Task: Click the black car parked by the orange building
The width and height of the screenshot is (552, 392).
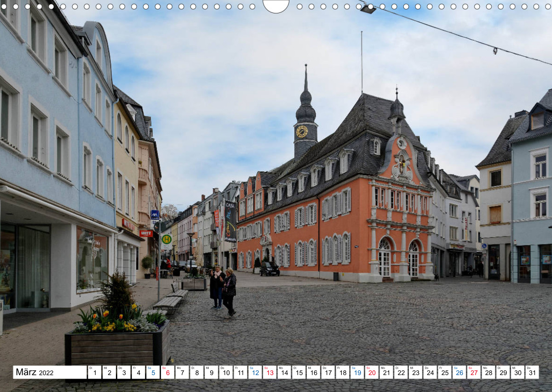Action: click(270, 269)
